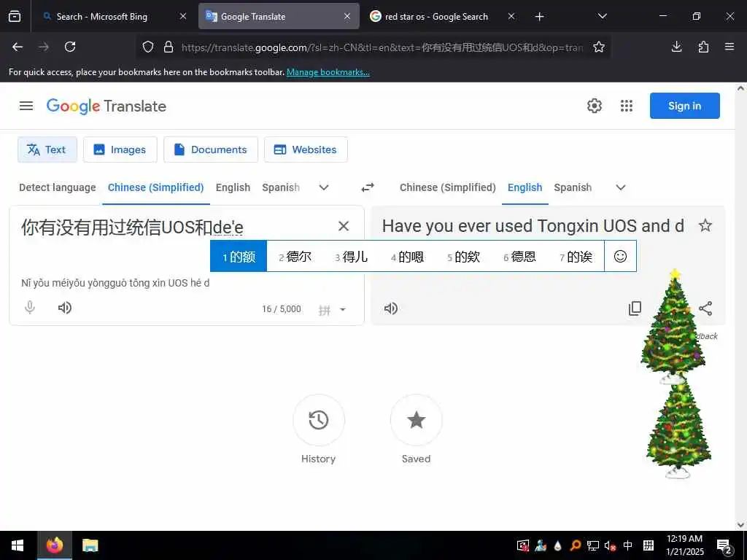
Task: Select English as source language
Action: click(233, 187)
